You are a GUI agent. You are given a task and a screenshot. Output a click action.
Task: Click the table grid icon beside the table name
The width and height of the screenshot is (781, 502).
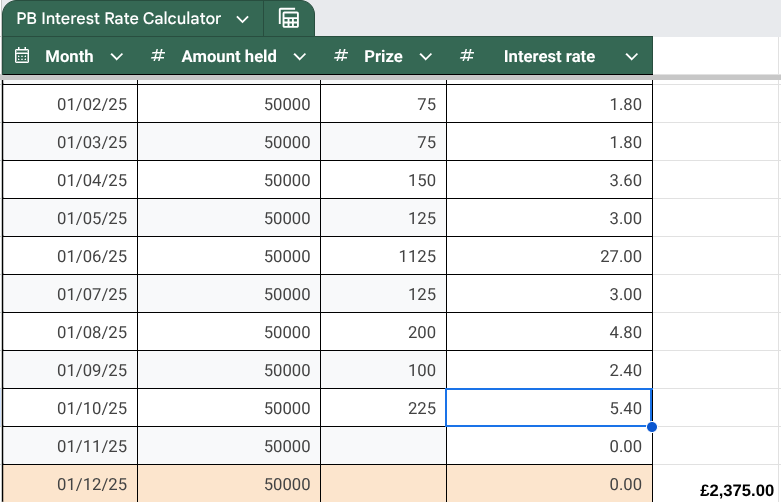pos(289,19)
